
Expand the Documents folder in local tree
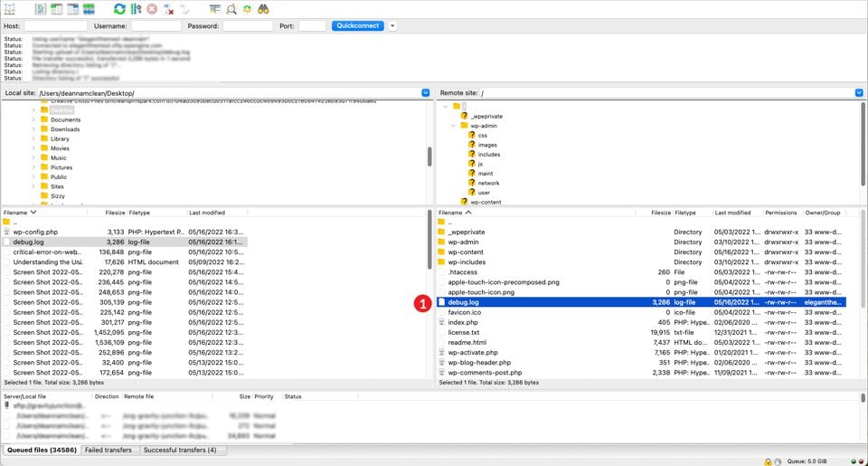pyautogui.click(x=33, y=119)
